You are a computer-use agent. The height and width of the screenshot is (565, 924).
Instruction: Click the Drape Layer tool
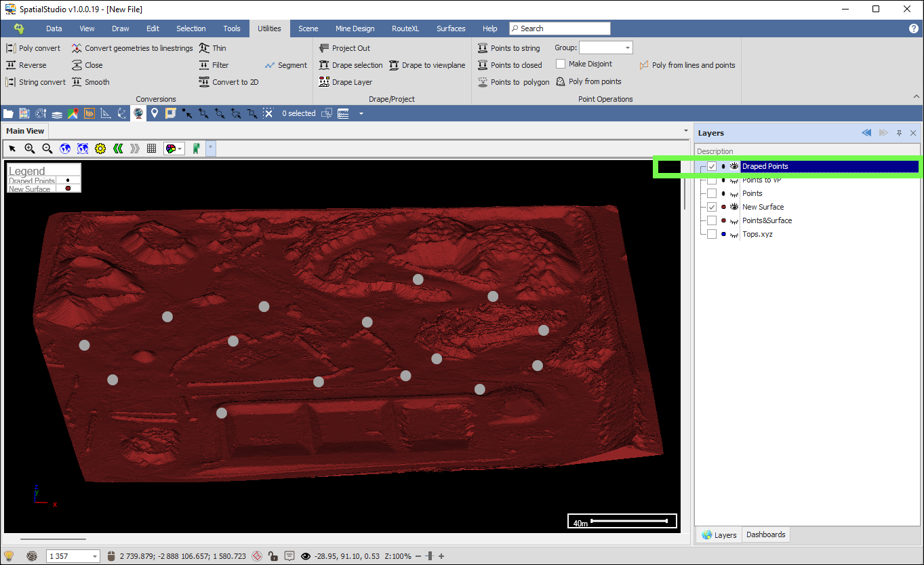coord(346,82)
